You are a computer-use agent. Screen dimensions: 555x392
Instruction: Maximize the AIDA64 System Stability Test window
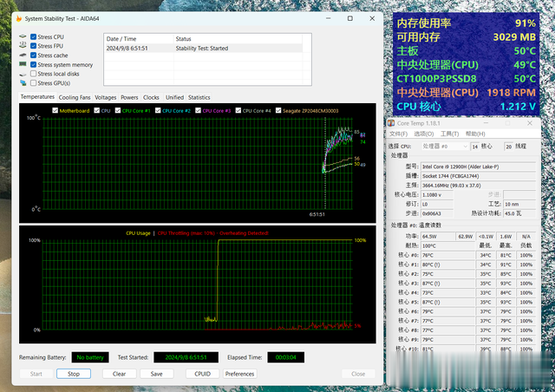click(350, 18)
